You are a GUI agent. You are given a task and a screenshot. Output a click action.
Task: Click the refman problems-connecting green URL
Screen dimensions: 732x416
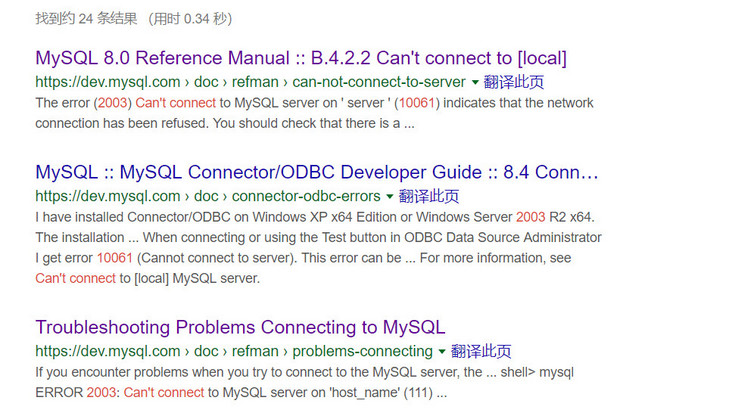coord(234,352)
